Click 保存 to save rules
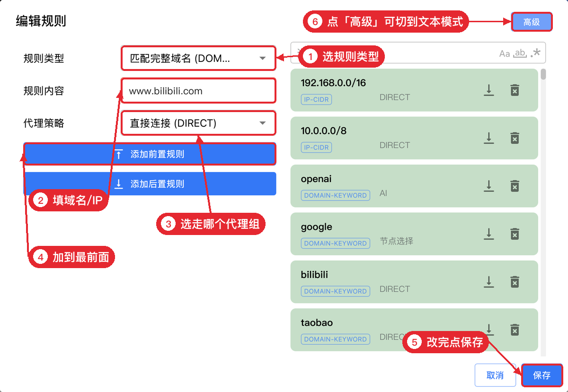 pos(542,375)
